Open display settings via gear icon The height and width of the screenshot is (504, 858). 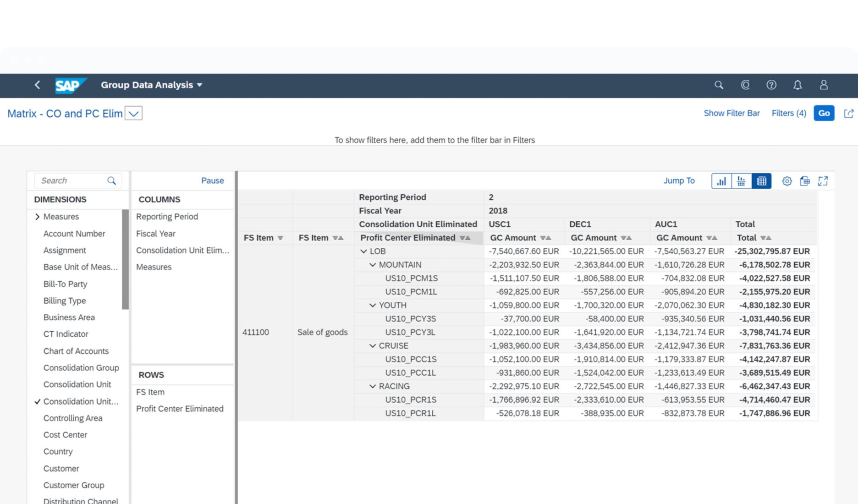click(787, 181)
